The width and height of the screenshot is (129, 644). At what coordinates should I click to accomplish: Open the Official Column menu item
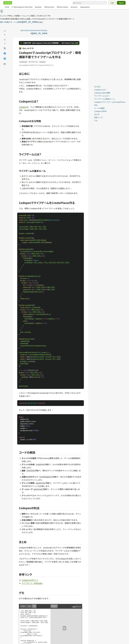(x=62, y=7)
